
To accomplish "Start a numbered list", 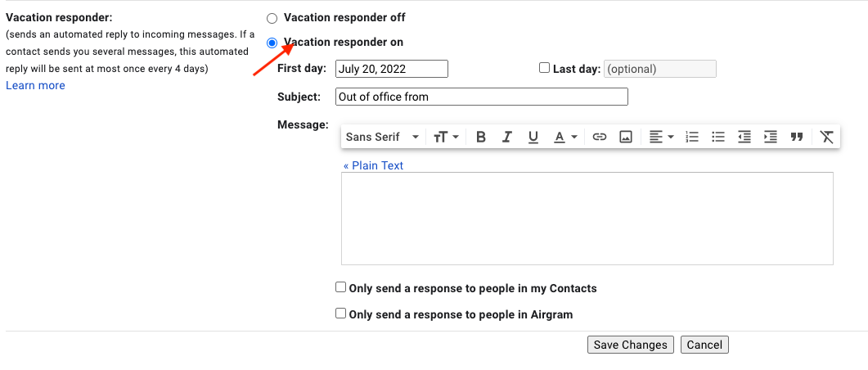I will (x=692, y=137).
